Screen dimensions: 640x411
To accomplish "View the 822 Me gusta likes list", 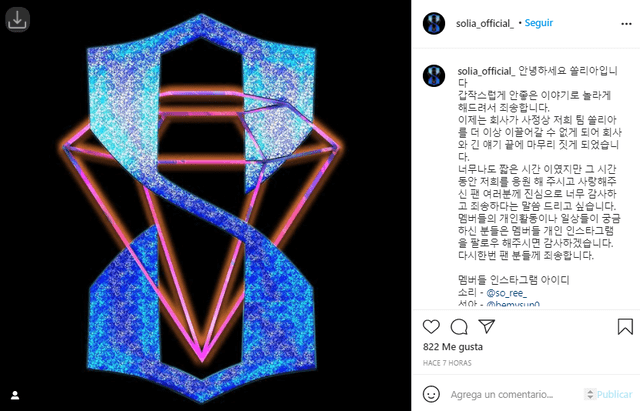I will [453, 347].
